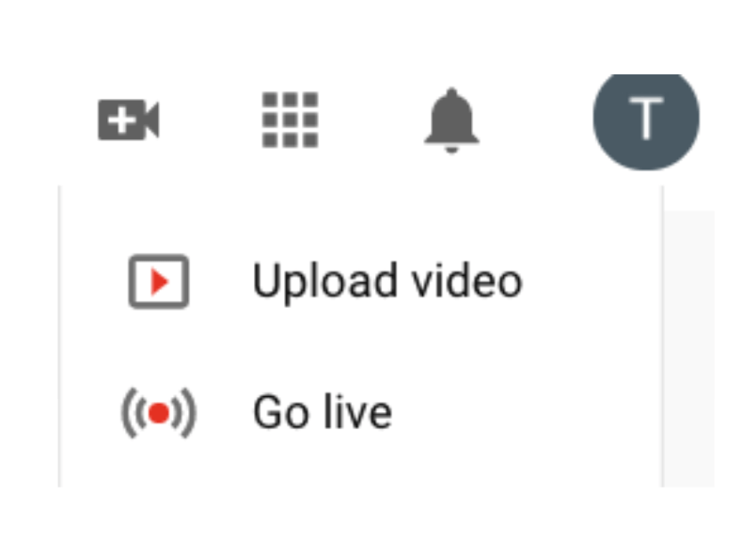Click the red play Upload video icon
The height and width of the screenshot is (542, 756).
click(x=159, y=281)
